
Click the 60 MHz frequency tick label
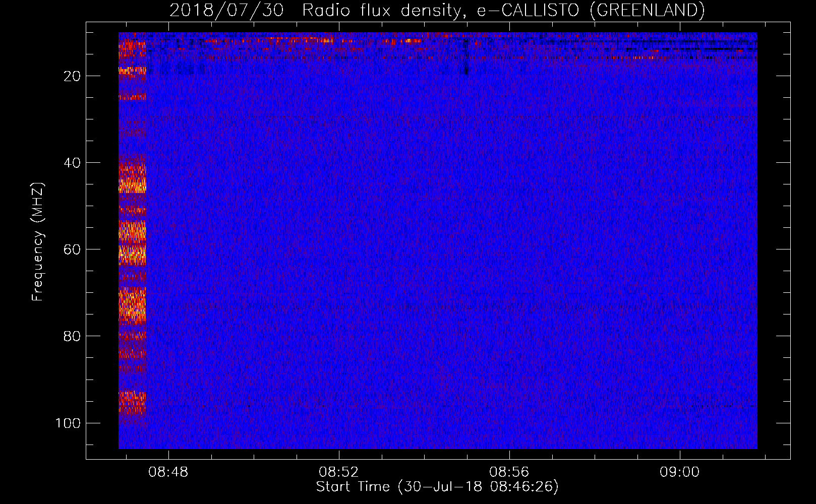click(72, 249)
